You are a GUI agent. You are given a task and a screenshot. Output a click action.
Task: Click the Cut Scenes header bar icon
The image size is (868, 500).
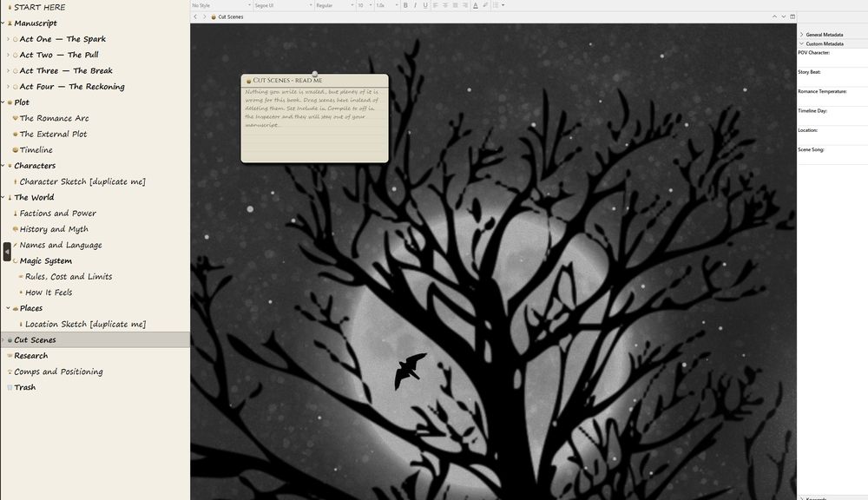pos(214,17)
